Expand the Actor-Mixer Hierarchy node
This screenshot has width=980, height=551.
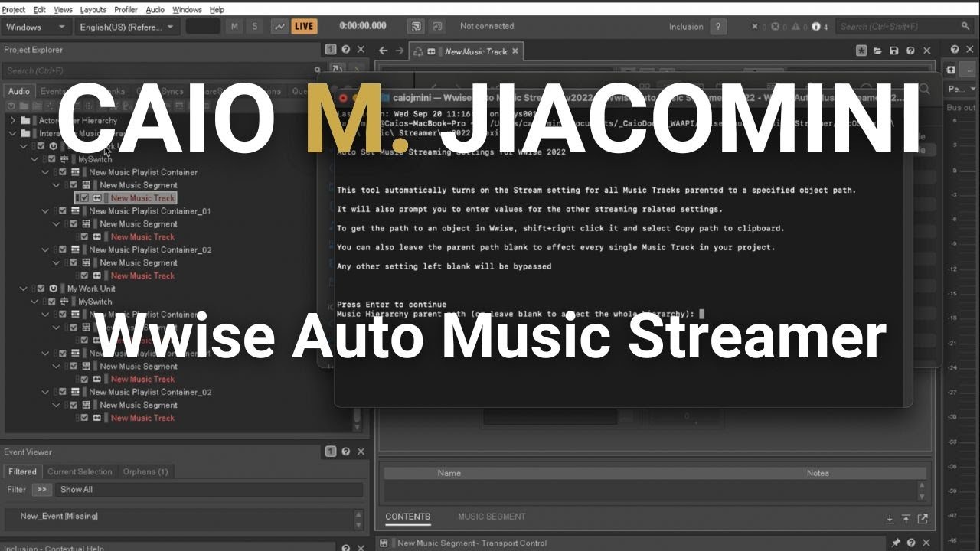click(13, 121)
